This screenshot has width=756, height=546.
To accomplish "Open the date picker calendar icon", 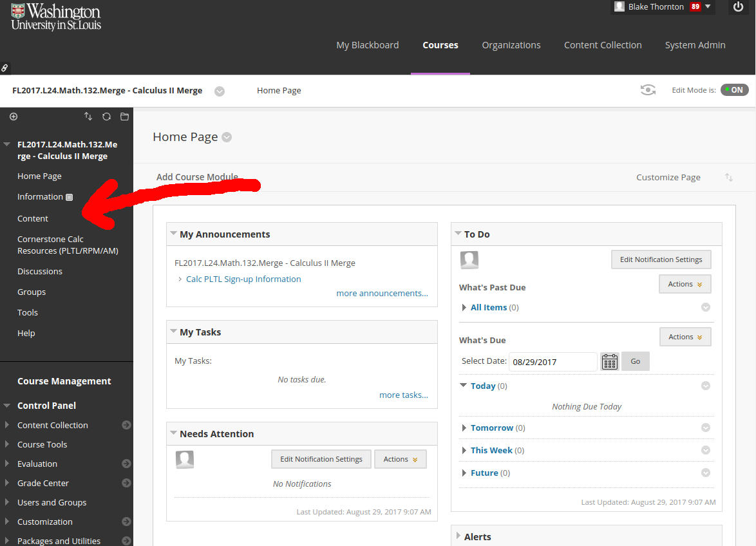I will click(609, 362).
